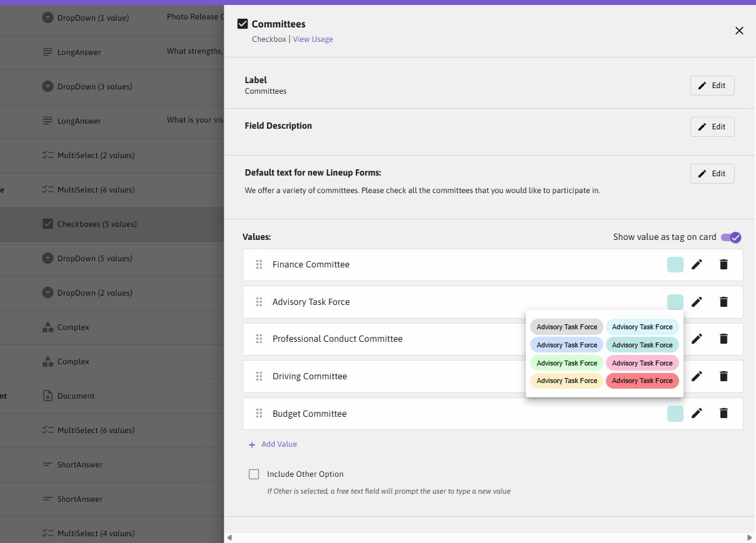The image size is (756, 543).
Task: Select the gray Advisory Task Force tag color
Action: (x=567, y=327)
